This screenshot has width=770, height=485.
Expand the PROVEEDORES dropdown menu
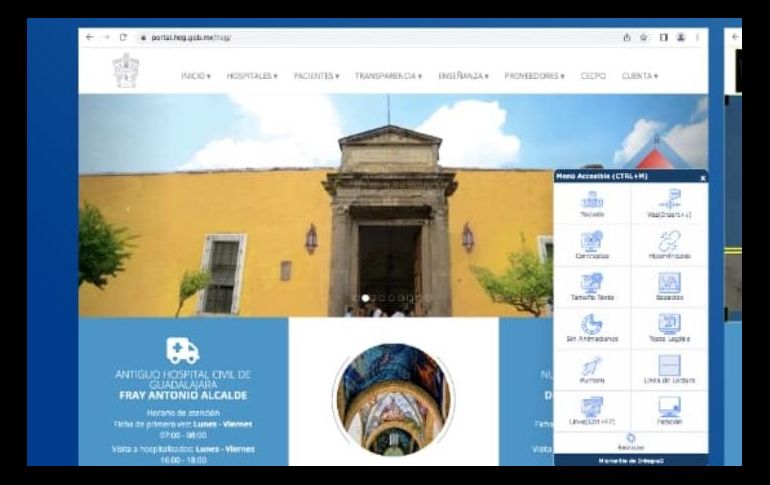(534, 76)
